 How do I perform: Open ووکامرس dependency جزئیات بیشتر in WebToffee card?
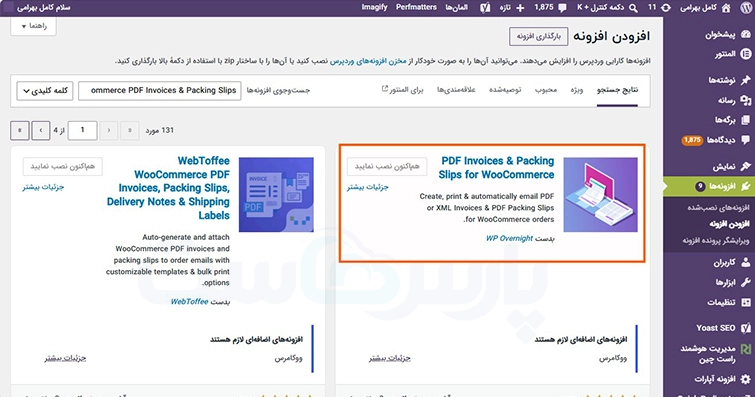pos(65,358)
